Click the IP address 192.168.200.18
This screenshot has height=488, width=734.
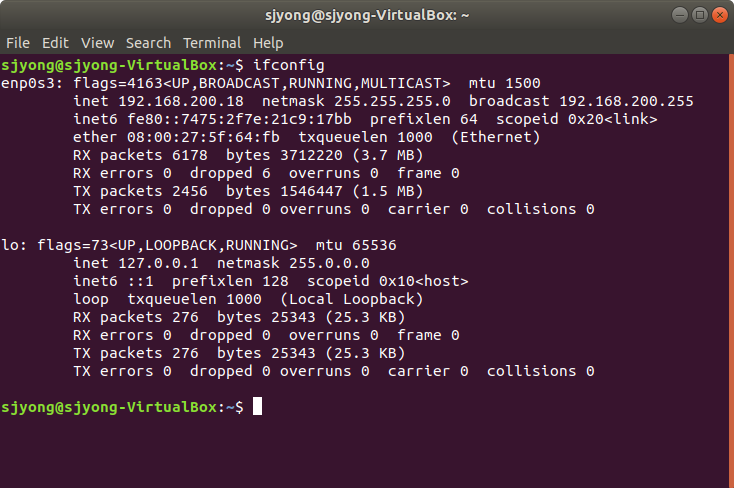(x=181, y=101)
